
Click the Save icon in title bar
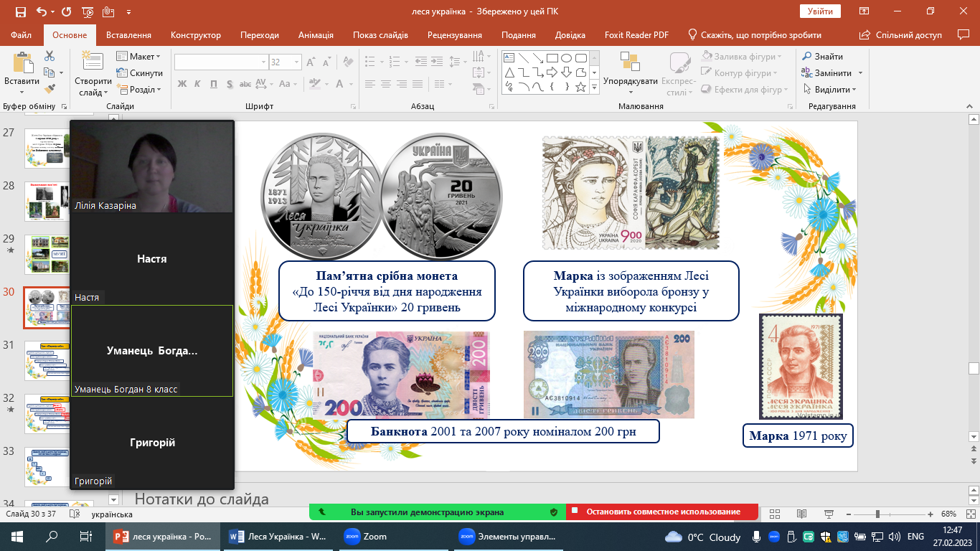click(x=20, y=12)
